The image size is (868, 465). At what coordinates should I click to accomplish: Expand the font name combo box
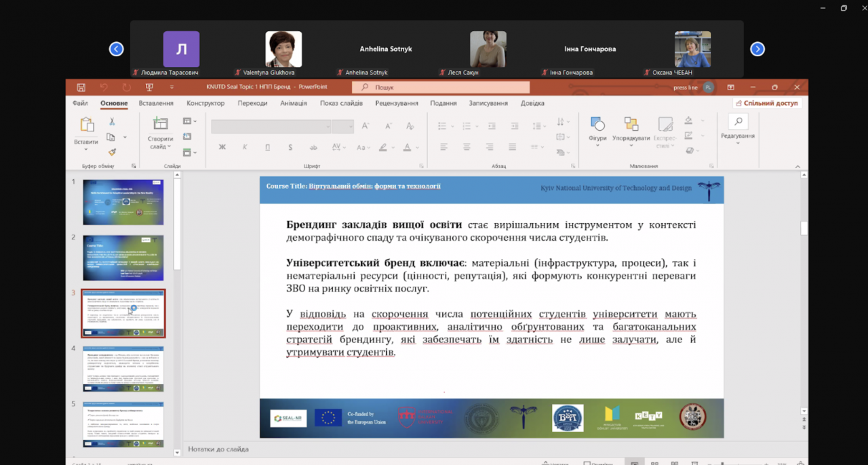(328, 127)
